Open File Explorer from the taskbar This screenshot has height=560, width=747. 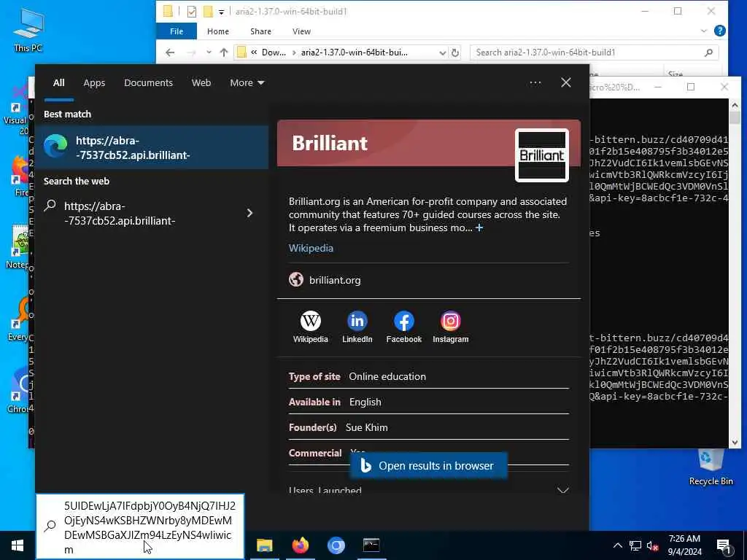264,545
